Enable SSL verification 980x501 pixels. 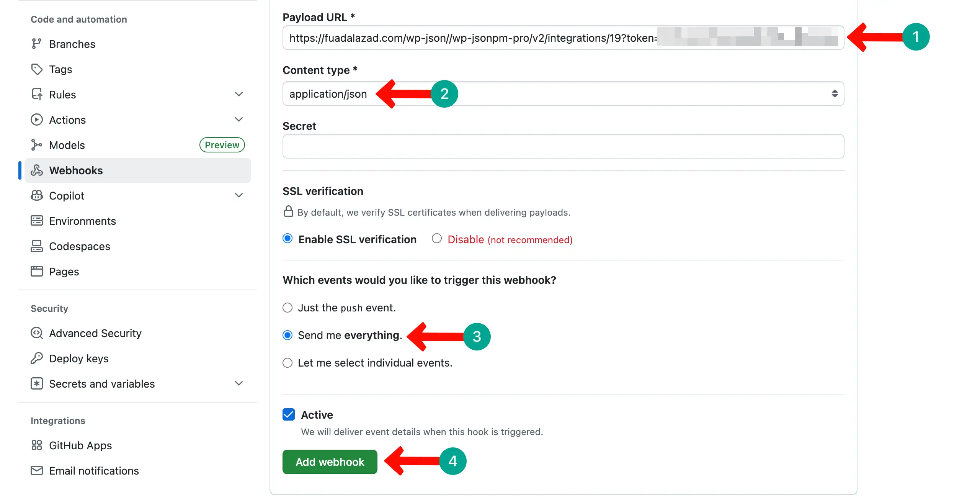click(288, 239)
